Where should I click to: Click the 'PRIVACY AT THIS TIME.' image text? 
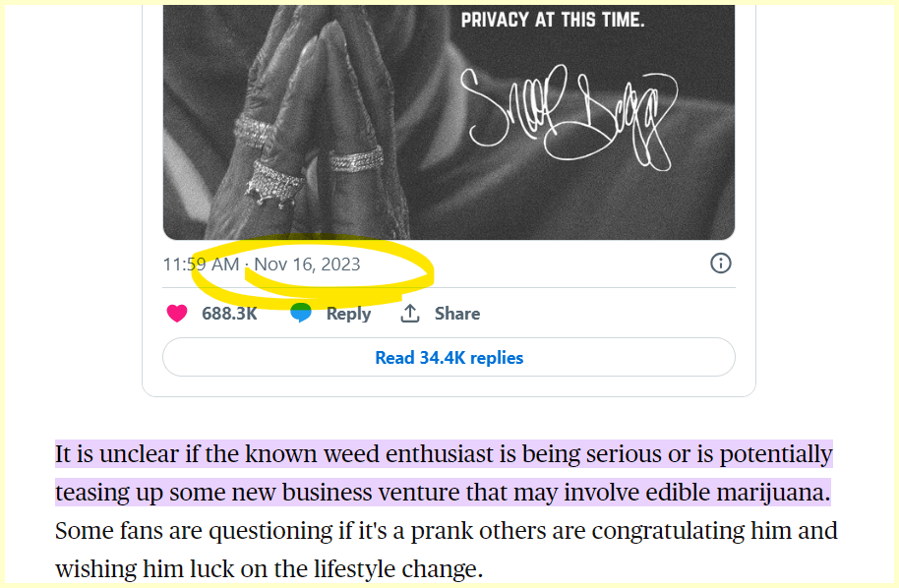(560, 19)
